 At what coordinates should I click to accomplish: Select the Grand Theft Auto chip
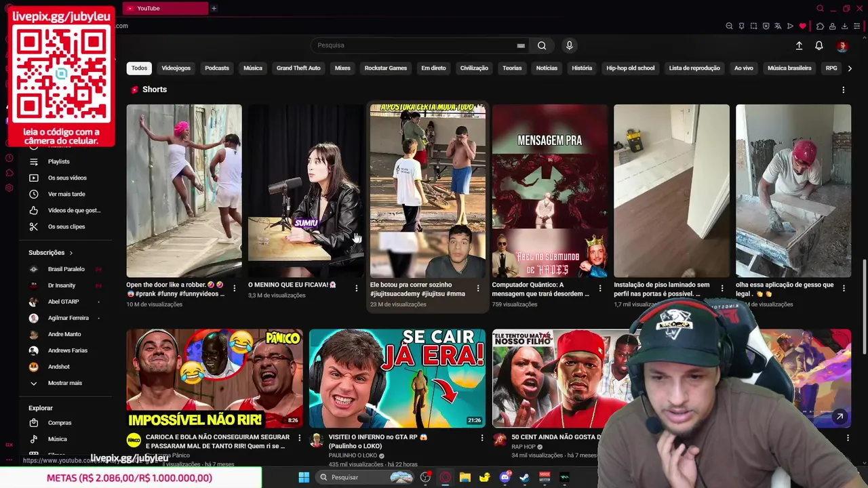[x=298, y=68]
